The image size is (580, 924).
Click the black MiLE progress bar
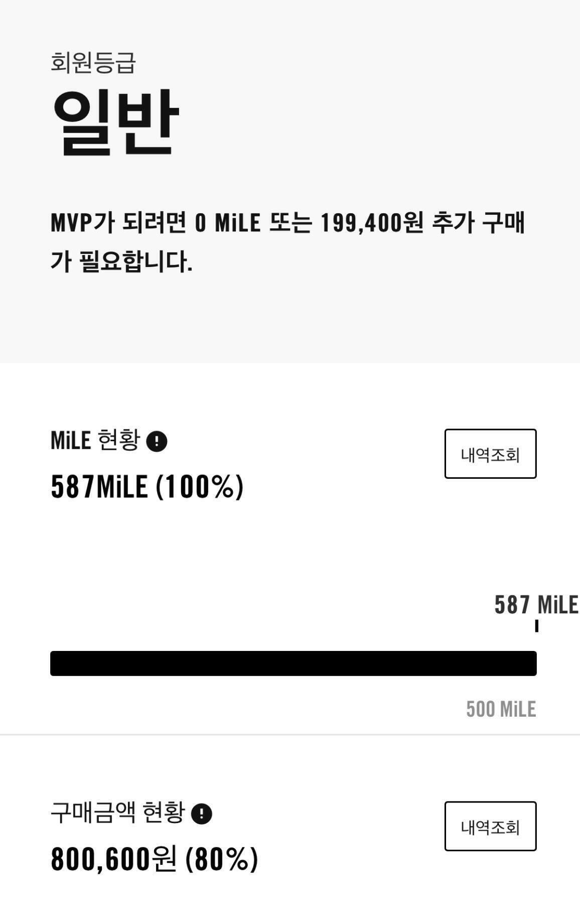tap(294, 664)
